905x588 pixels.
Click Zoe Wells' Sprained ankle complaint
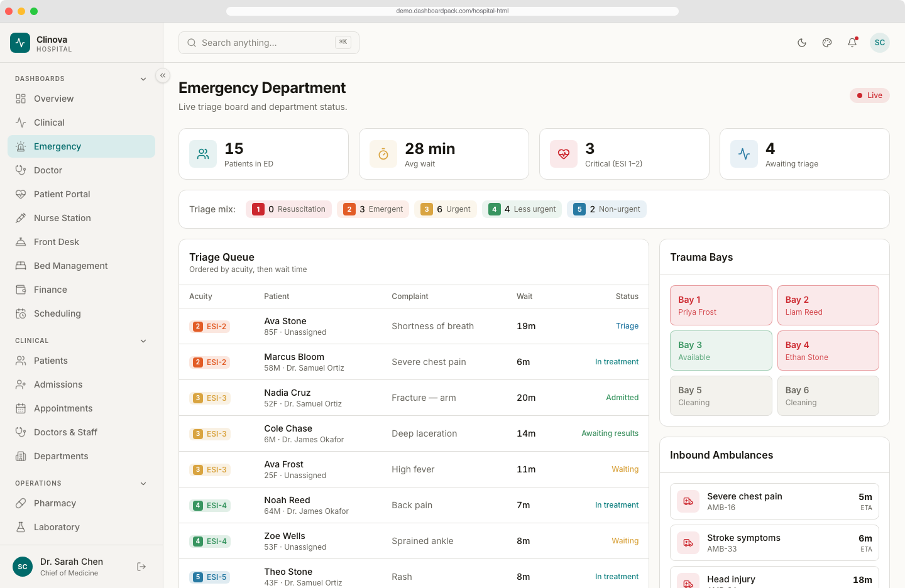[x=422, y=541]
